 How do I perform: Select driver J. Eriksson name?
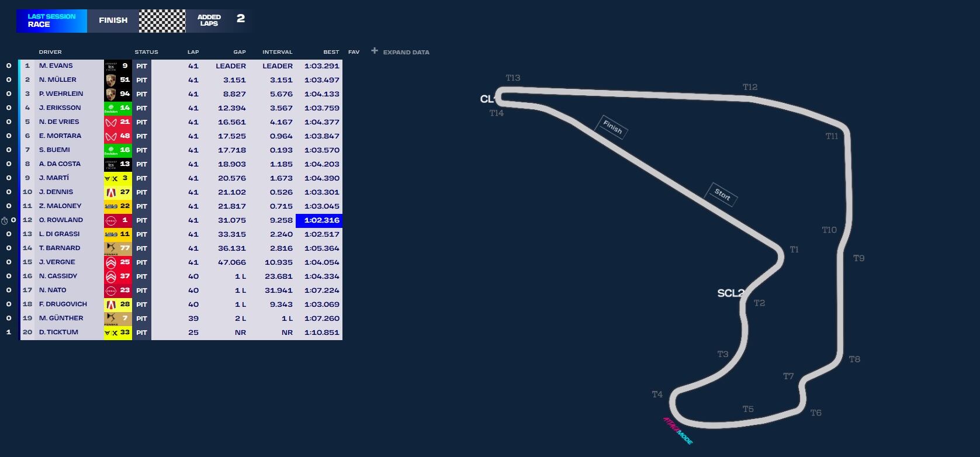[60, 108]
